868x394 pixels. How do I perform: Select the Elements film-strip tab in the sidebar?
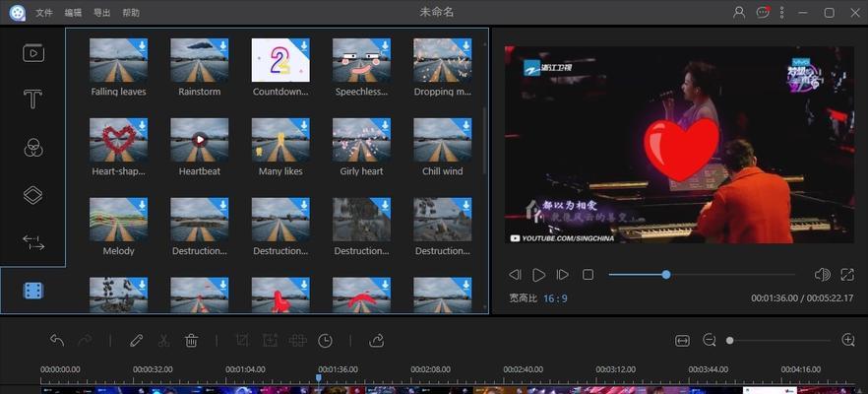click(33, 291)
